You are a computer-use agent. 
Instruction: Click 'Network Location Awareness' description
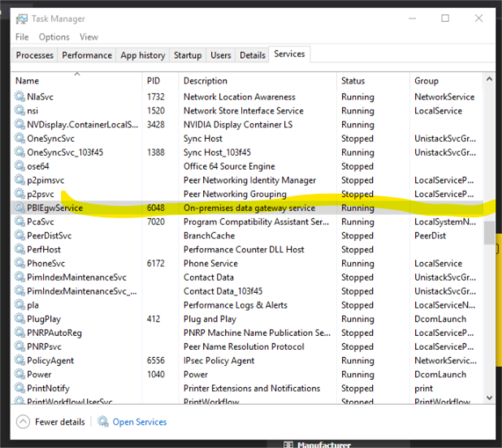tap(239, 97)
